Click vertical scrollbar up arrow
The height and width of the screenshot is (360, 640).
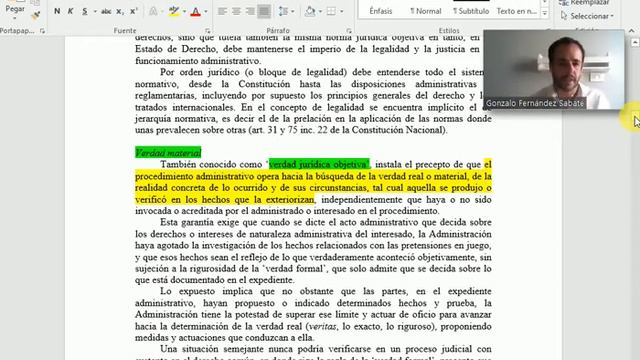(635, 42)
